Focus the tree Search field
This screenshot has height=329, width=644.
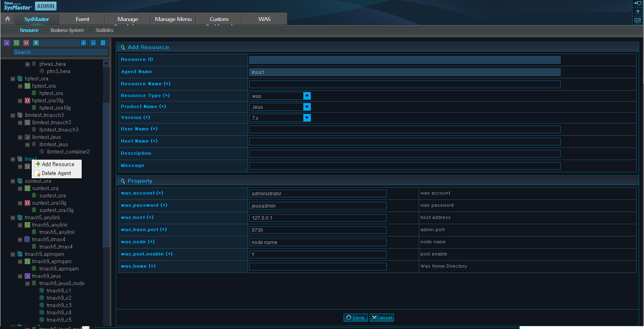click(61, 52)
